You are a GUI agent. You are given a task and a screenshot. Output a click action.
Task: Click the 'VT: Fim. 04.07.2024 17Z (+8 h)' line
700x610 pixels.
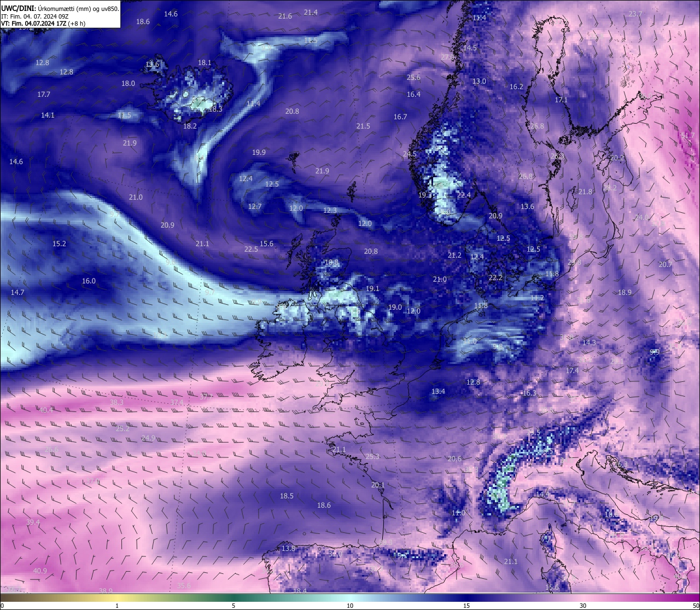(x=43, y=24)
